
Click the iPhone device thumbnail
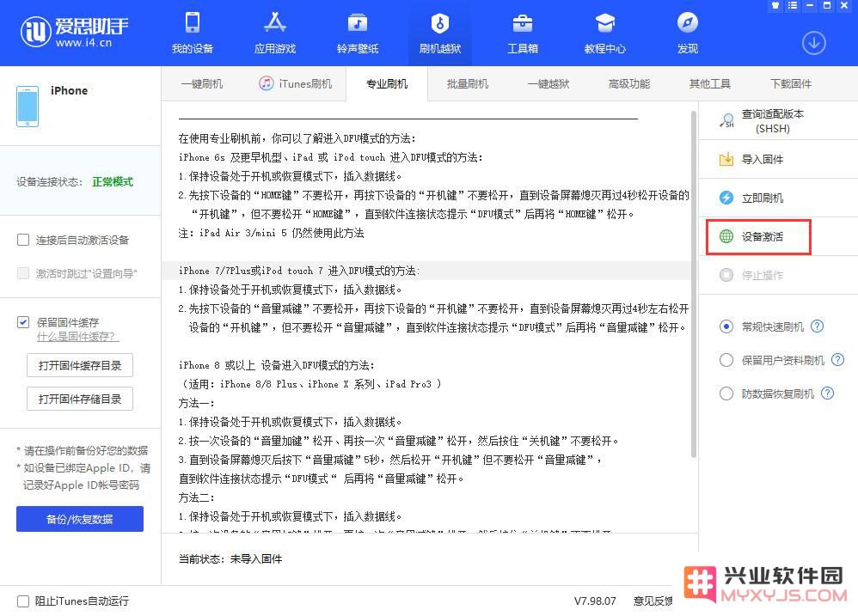pos(28,106)
